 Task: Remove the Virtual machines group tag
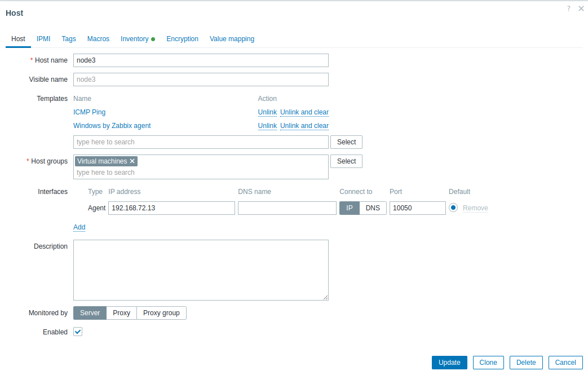click(x=132, y=161)
